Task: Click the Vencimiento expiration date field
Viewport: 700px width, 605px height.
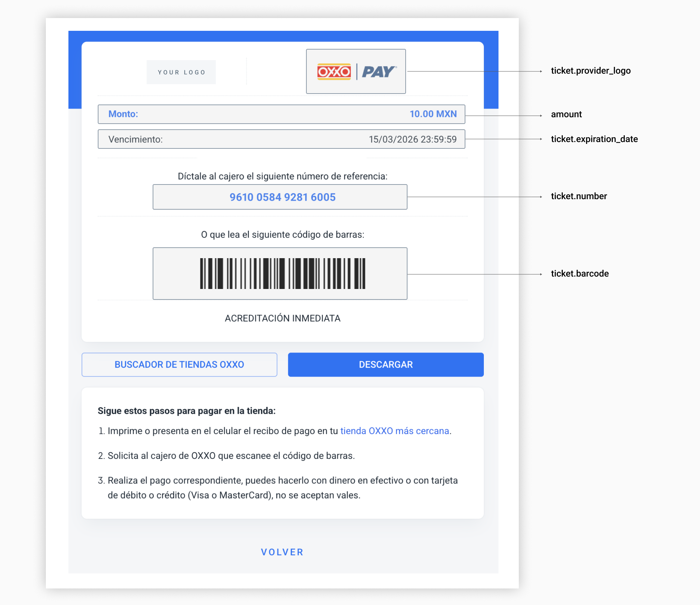Action: tap(281, 139)
